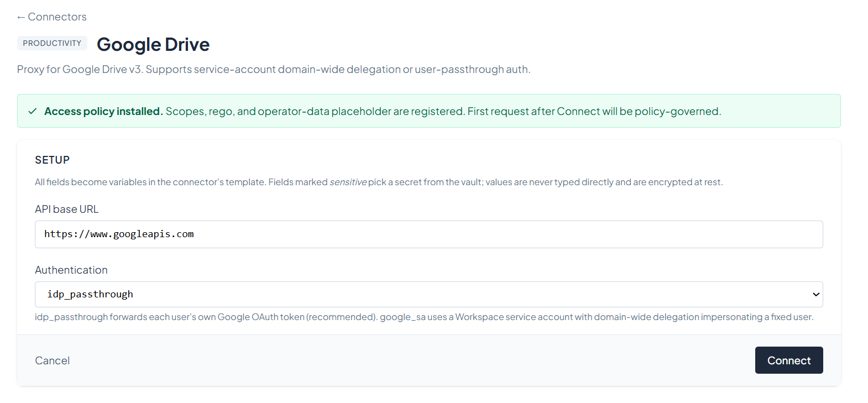Click the green checkmark icon in banner
The height and width of the screenshot is (403, 868).
click(x=33, y=111)
